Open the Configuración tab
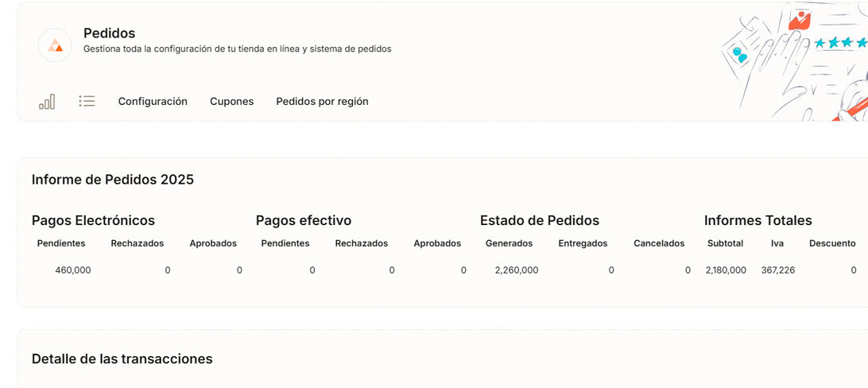The image size is (868, 388). (153, 102)
